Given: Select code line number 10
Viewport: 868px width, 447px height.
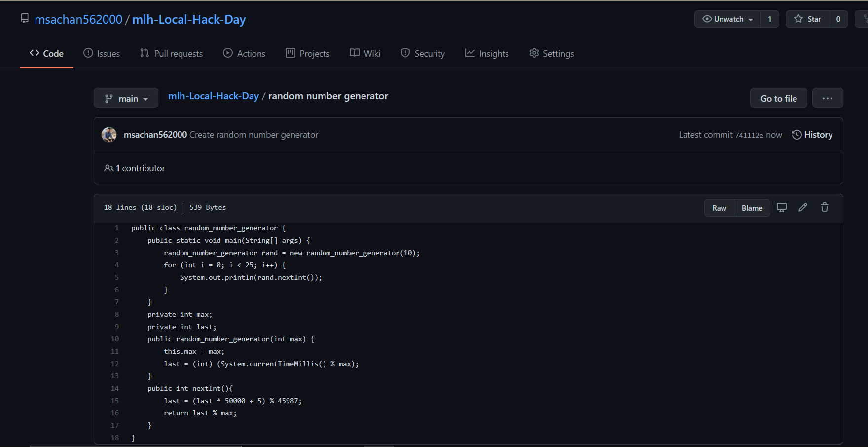Looking at the screenshot, I should click(115, 339).
